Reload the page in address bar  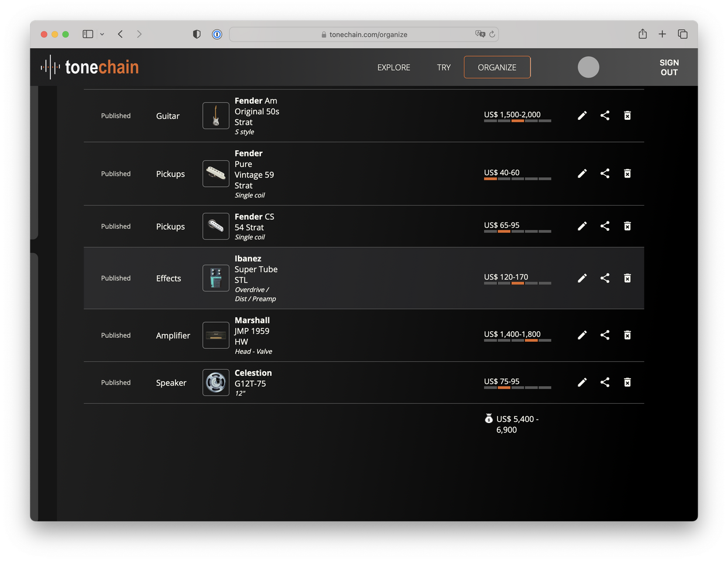[x=492, y=34]
